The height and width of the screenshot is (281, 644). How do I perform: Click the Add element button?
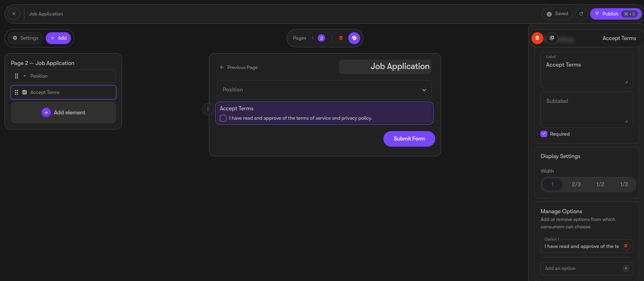tap(63, 112)
